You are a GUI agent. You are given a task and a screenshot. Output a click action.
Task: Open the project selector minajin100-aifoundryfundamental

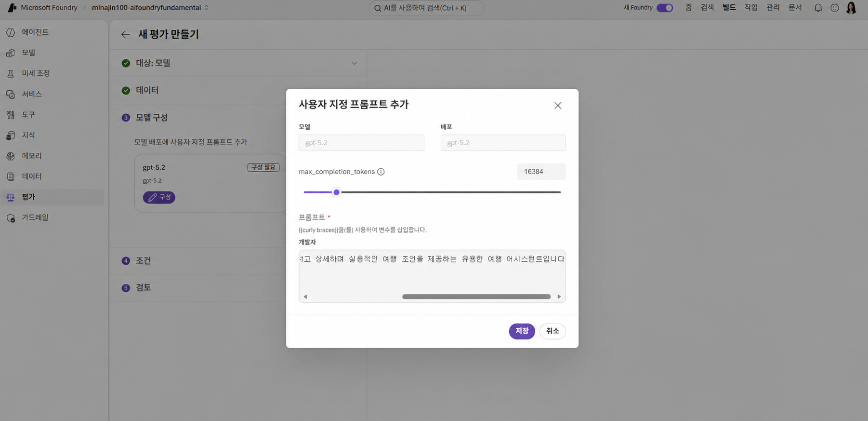[x=150, y=8]
